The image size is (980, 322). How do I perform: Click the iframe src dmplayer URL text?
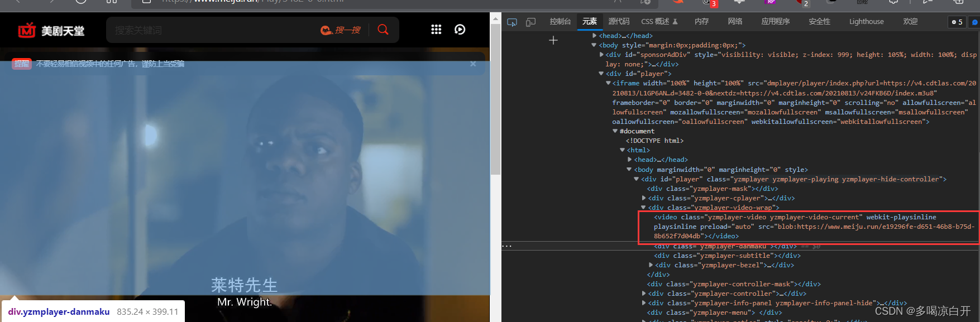tap(794, 88)
